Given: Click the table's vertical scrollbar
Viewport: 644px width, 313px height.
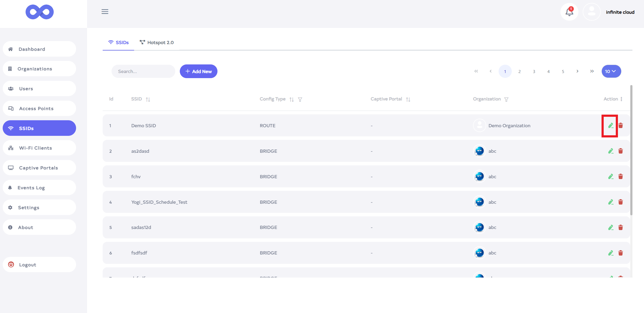Looking at the screenshot, I should pyautogui.click(x=631, y=150).
